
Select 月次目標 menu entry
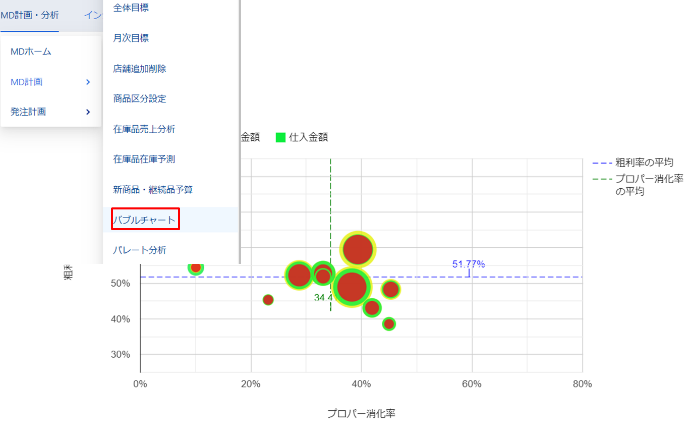(x=131, y=38)
